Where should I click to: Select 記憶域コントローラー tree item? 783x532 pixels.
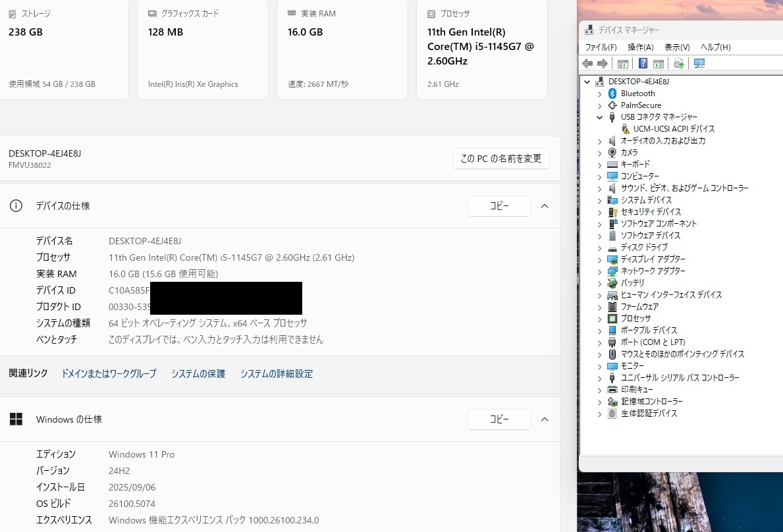(x=652, y=401)
